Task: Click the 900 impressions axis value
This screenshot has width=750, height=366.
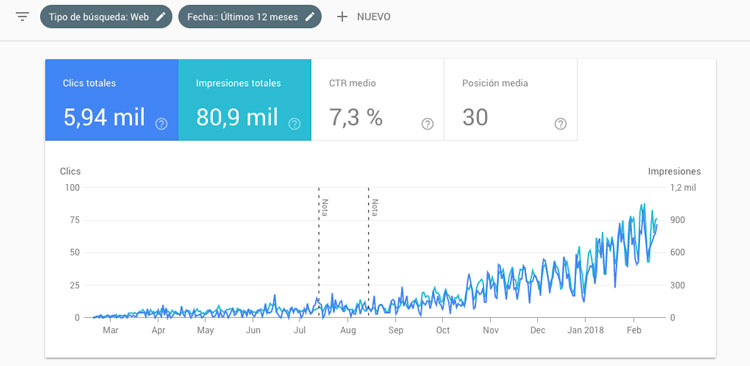Action: [679, 220]
